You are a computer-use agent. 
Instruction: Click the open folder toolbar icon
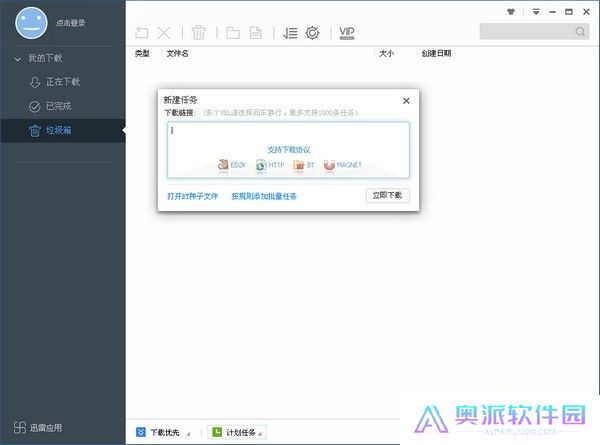pyautogui.click(x=233, y=33)
